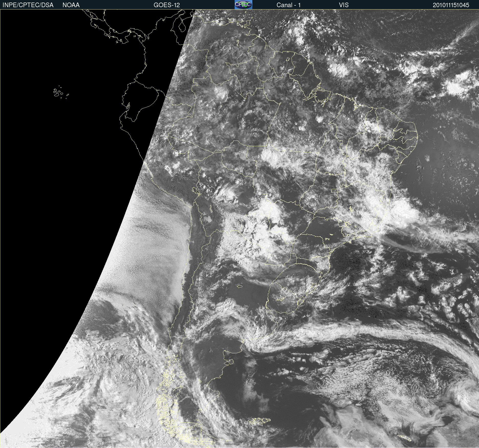Click the INPE/CPTEC/DSA header text
This screenshot has height=448, width=479.
[x=28, y=5]
